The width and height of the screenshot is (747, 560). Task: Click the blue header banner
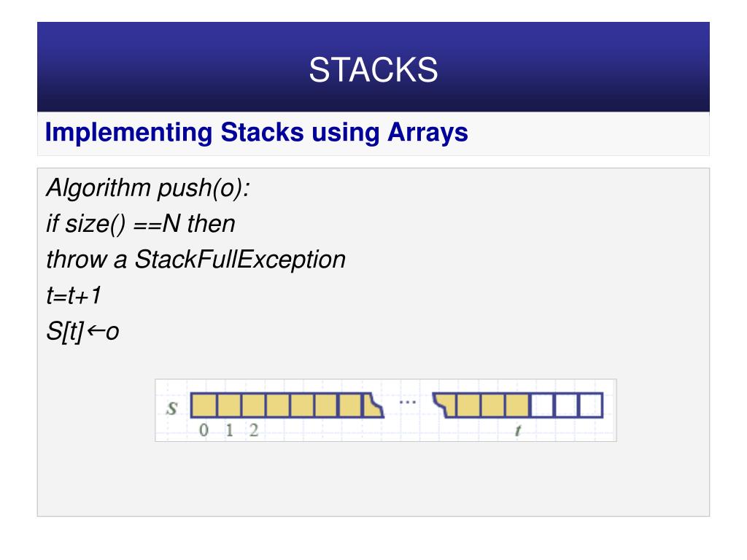click(373, 66)
